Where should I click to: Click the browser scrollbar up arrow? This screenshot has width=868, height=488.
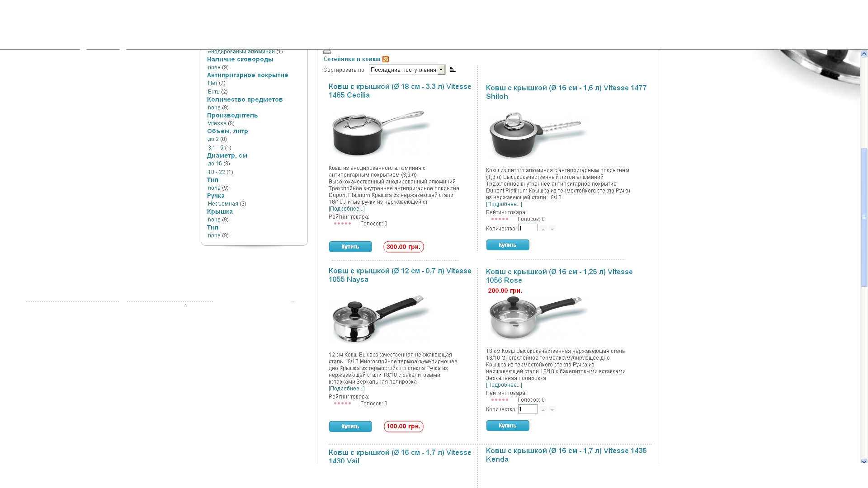coord(864,53)
